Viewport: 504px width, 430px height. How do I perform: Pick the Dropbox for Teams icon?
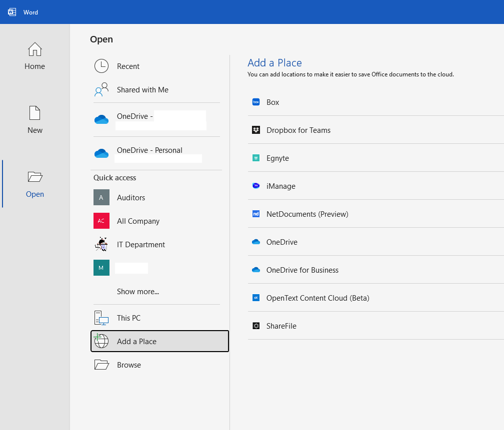point(256,130)
